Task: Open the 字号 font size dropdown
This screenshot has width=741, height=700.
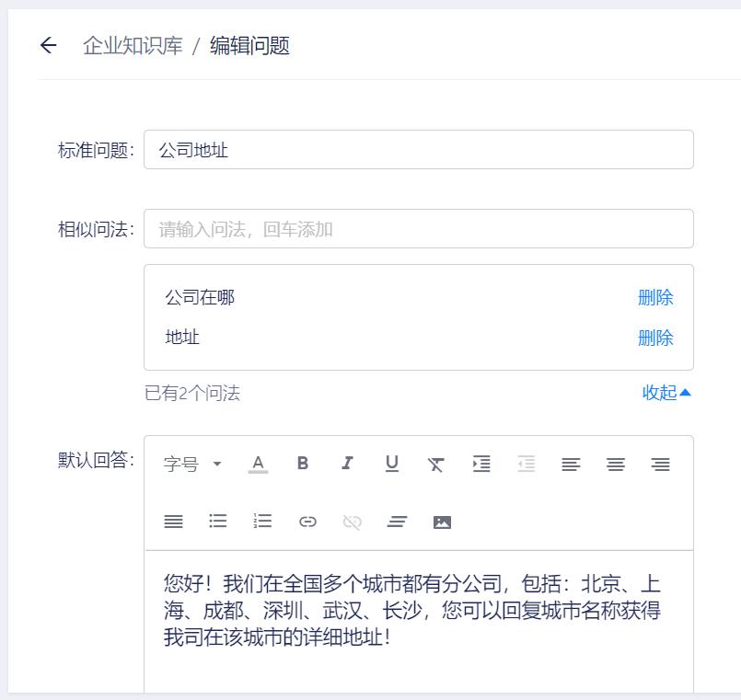Action: (x=191, y=465)
